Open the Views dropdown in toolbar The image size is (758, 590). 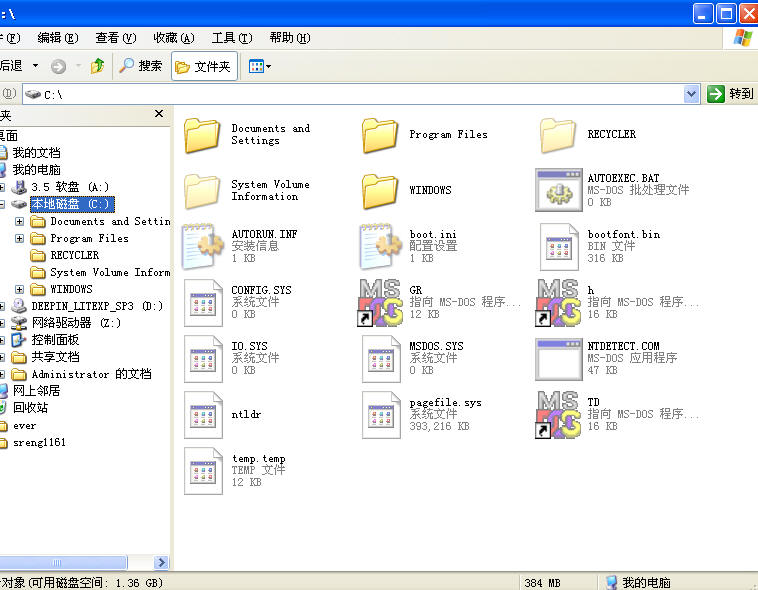[260, 66]
